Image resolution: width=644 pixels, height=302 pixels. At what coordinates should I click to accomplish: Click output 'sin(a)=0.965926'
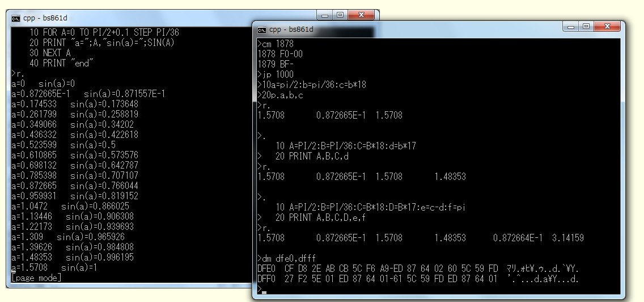(91, 237)
